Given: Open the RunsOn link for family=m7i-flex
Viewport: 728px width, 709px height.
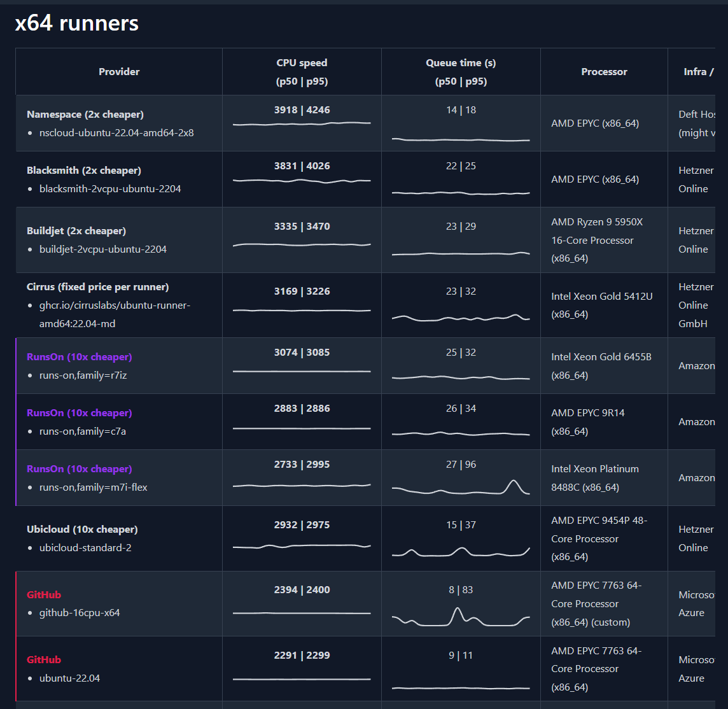Looking at the screenshot, I should click(80, 469).
